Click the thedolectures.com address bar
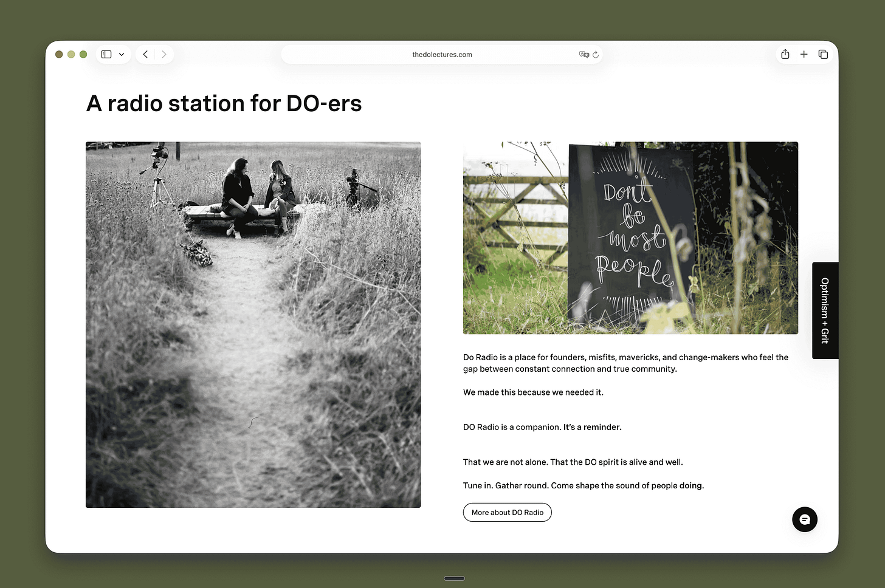Viewport: 885px width, 588px height. click(442, 55)
